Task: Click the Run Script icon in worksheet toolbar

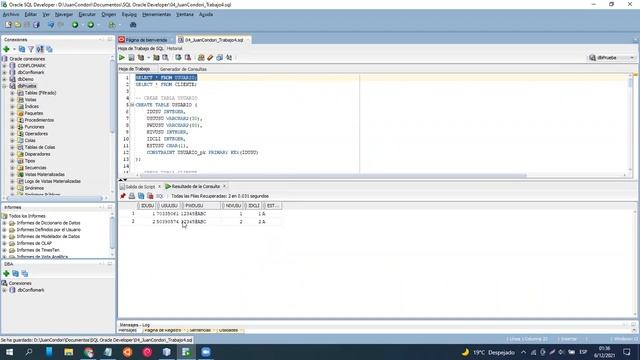Action: pyautogui.click(x=131, y=58)
